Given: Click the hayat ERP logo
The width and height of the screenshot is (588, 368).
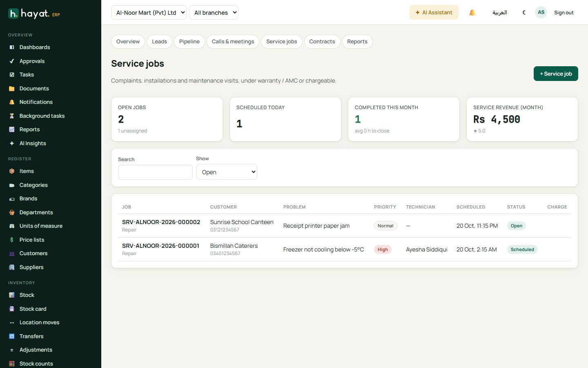Looking at the screenshot, I should [34, 14].
